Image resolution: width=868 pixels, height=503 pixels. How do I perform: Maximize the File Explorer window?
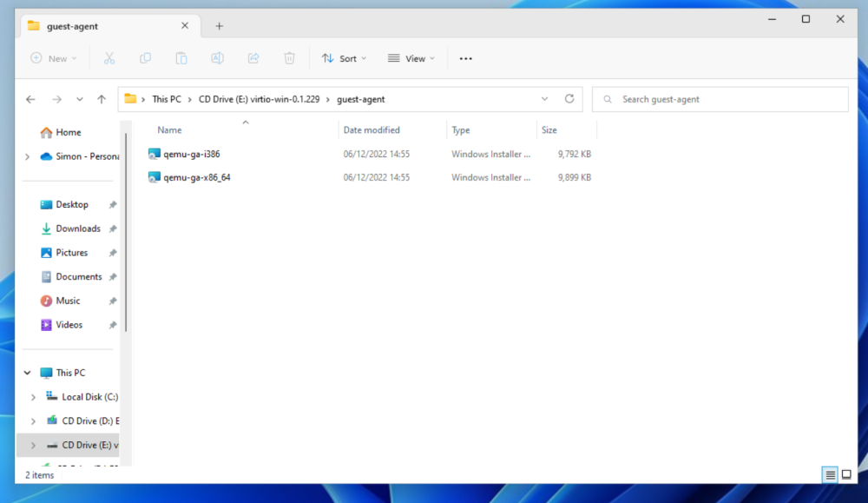[x=806, y=19]
